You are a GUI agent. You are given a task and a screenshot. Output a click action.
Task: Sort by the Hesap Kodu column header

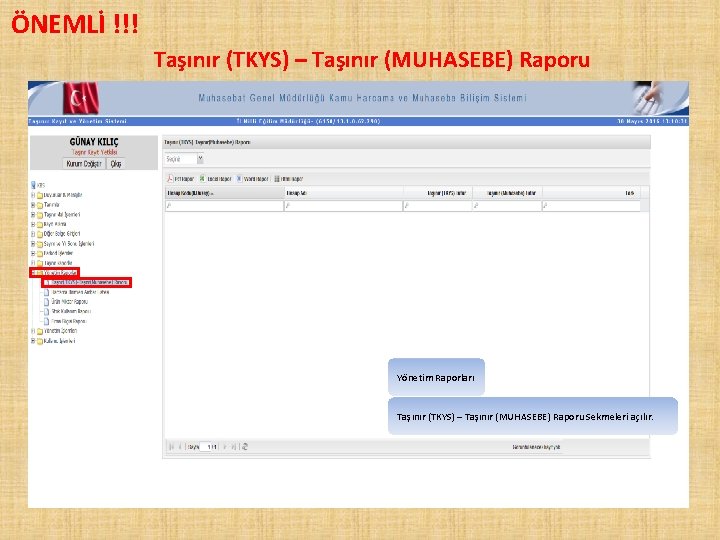(x=225, y=193)
